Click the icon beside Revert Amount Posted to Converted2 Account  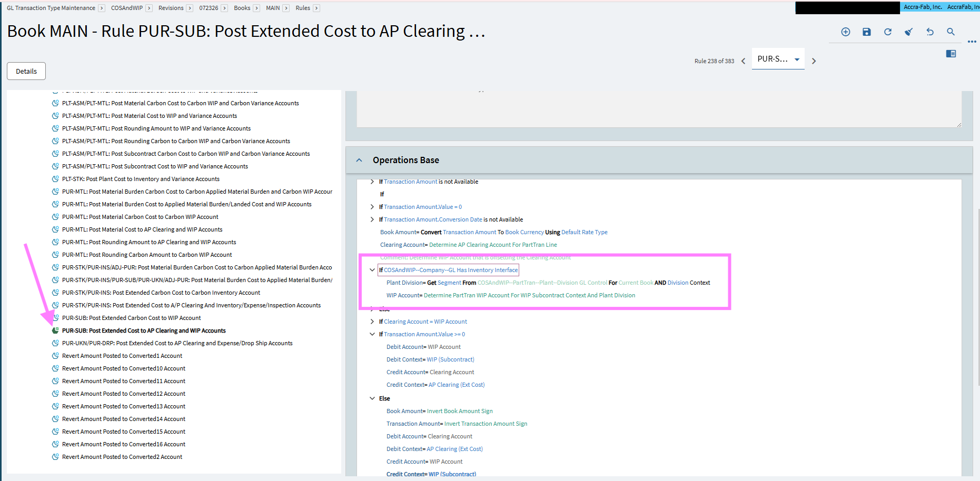point(55,457)
